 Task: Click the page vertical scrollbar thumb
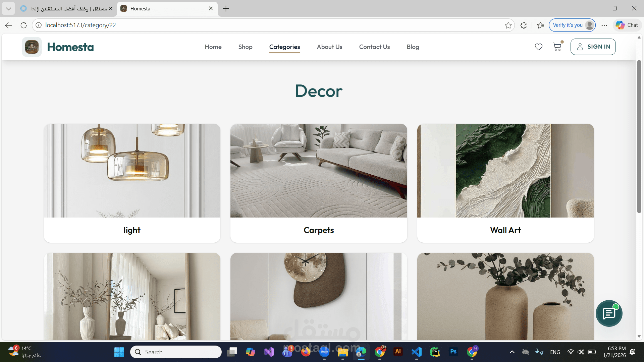(x=639, y=136)
